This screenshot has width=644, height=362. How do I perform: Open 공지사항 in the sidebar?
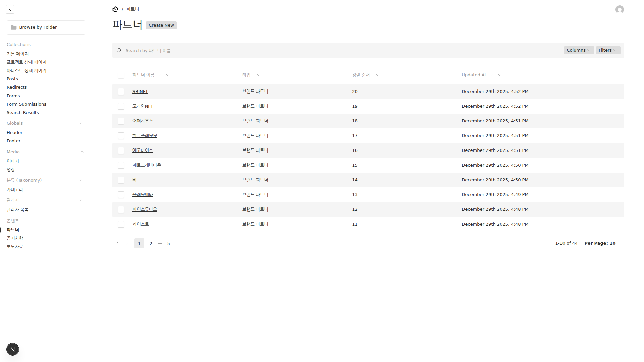click(15, 238)
